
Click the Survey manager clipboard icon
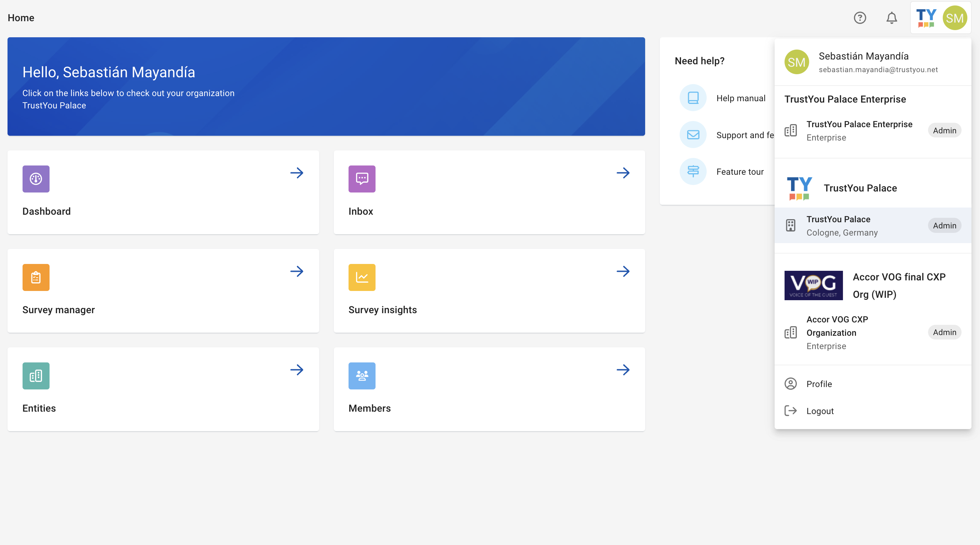pyautogui.click(x=36, y=277)
